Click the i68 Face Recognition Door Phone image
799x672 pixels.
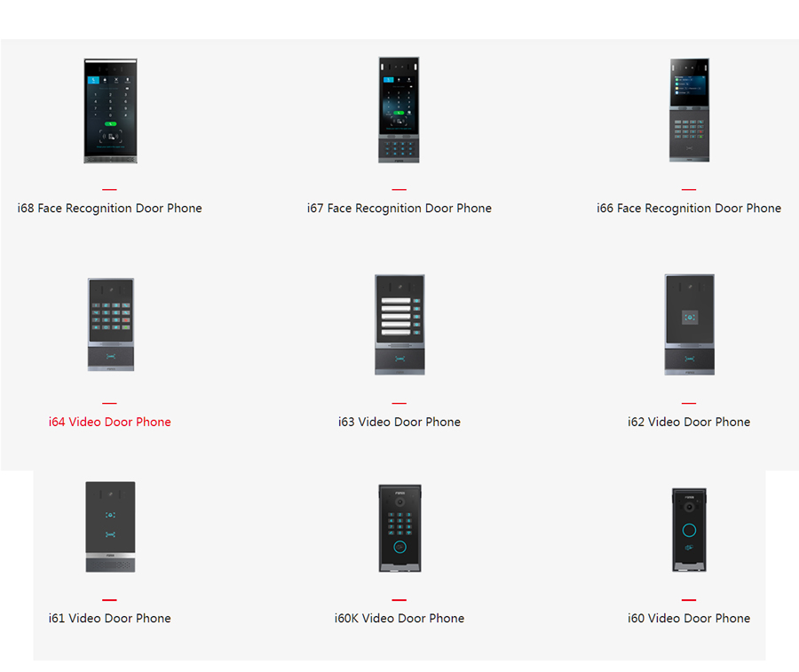click(110, 111)
